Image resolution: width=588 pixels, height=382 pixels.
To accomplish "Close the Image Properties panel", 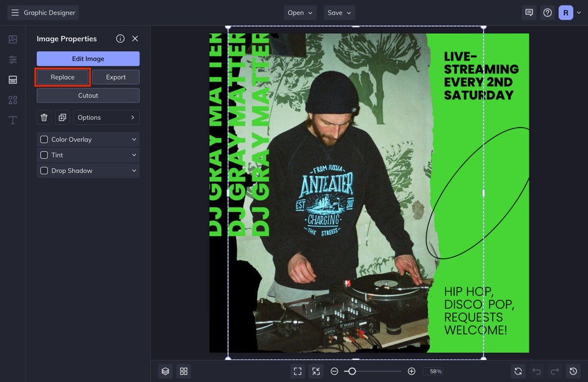I will point(135,39).
